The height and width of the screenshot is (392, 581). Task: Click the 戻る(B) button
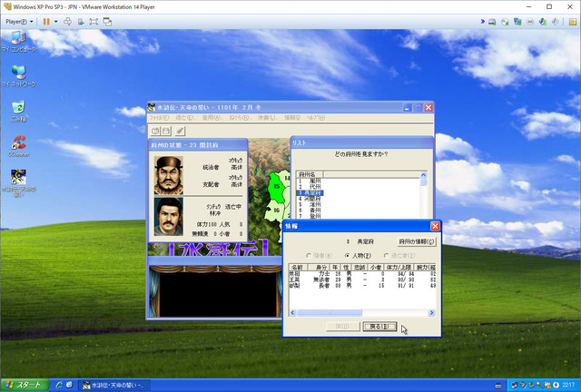379,327
